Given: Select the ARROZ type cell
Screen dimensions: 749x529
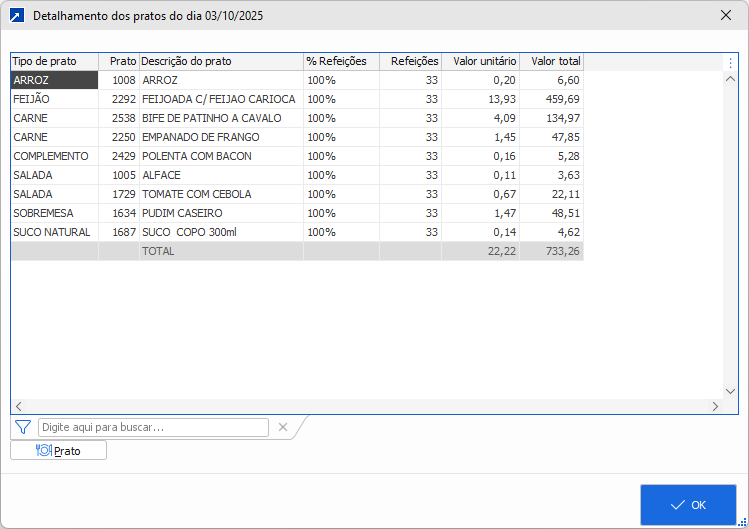Looking at the screenshot, I should click(x=54, y=80).
